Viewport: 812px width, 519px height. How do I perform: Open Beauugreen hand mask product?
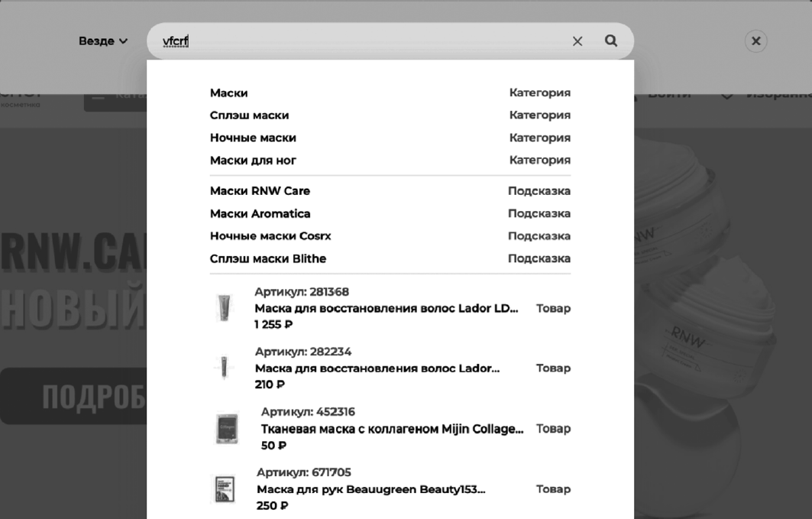(x=370, y=489)
